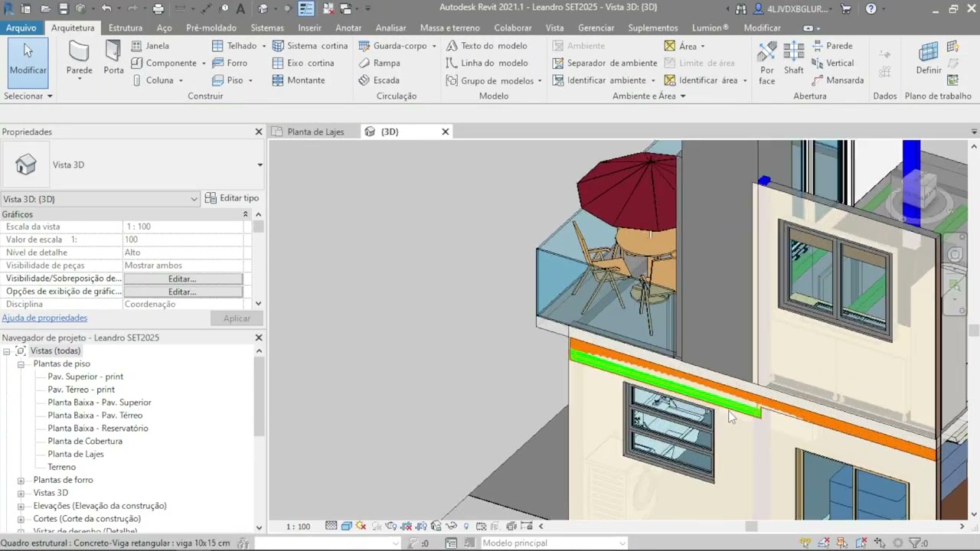This screenshot has height=551, width=980.
Task: Open the Definir work plane tool
Action: tap(929, 59)
